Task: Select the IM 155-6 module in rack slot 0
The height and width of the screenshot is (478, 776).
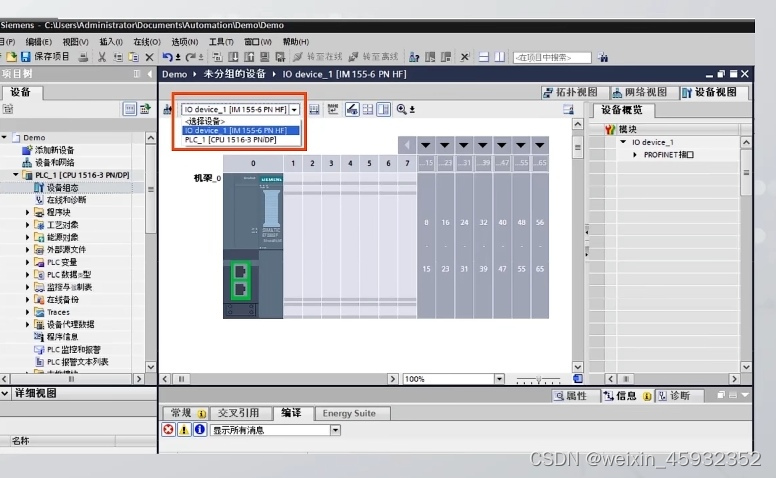Action: tap(253, 246)
